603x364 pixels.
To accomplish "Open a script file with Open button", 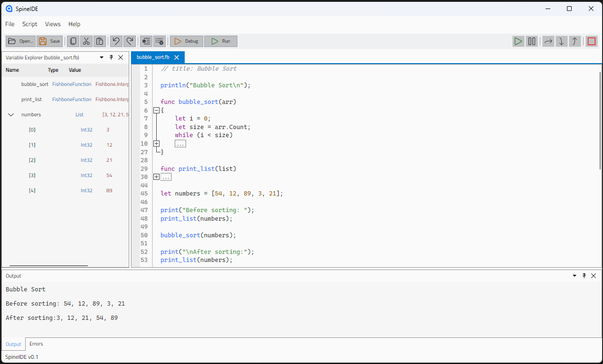I will (x=21, y=41).
